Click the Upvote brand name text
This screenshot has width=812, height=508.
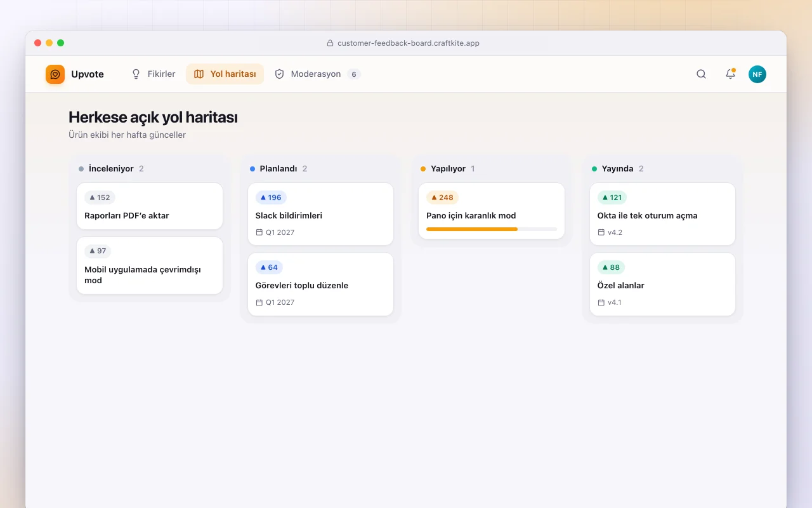[88, 74]
